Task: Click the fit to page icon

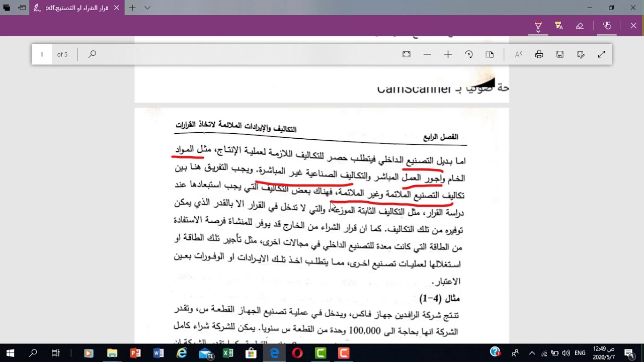Action: point(407,54)
